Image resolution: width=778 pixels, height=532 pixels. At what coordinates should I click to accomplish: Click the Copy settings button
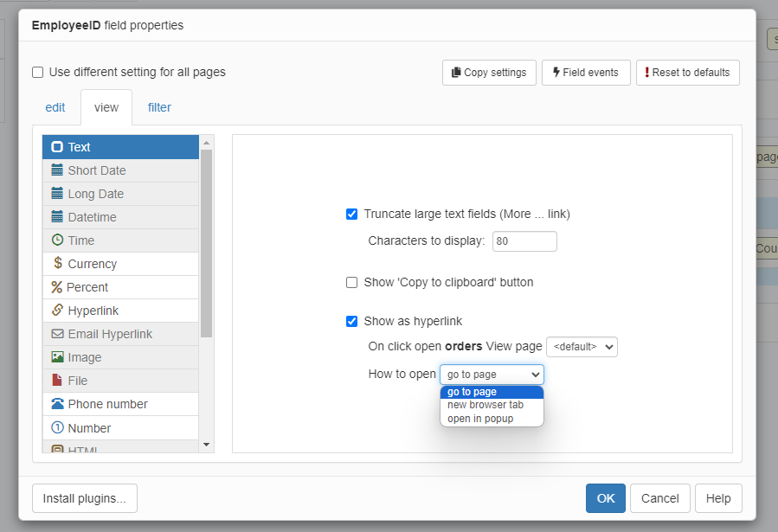pyautogui.click(x=489, y=73)
